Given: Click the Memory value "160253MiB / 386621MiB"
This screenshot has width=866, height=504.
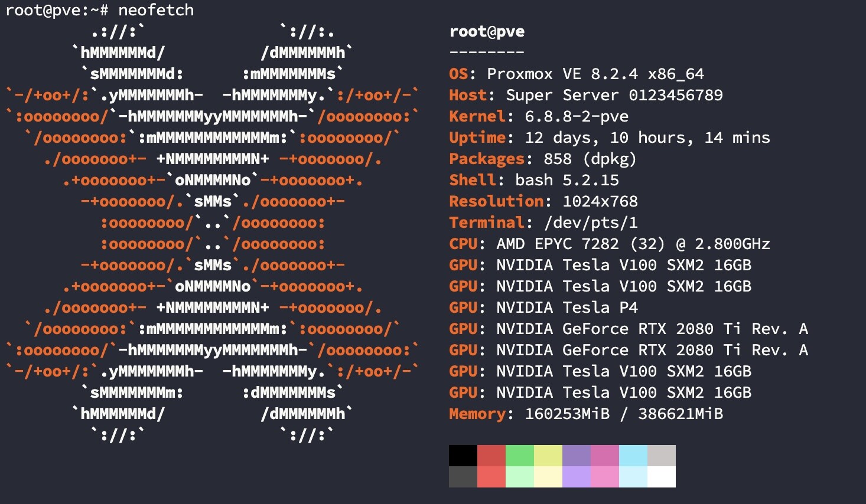Looking at the screenshot, I should [x=624, y=414].
